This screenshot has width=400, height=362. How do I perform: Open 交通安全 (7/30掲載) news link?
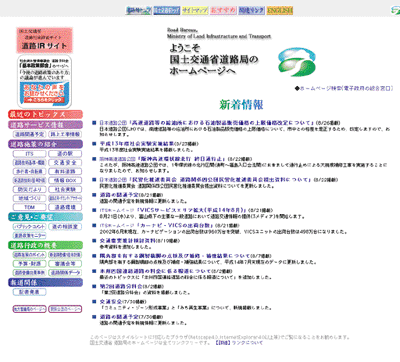[x=111, y=302]
